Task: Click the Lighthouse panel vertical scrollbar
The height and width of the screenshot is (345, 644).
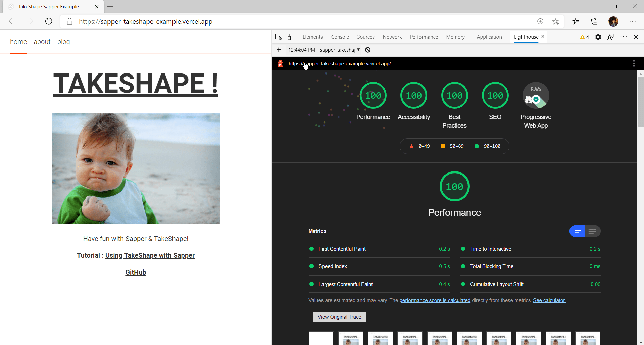Action: click(641, 102)
